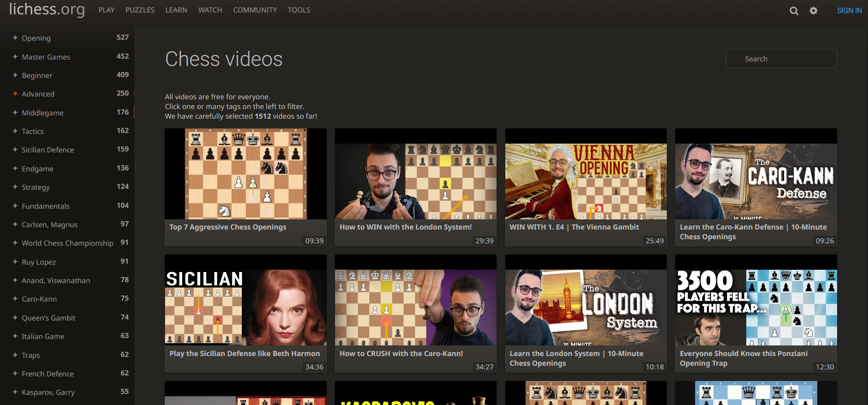The image size is (868, 405).
Task: Open the Caro-Kann Defense video thumbnail
Action: click(756, 174)
